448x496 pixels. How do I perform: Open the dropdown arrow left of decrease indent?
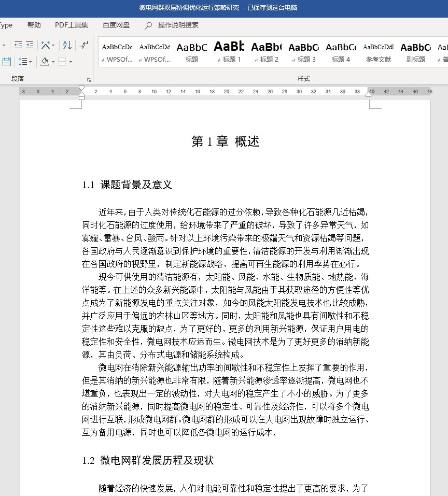click(4, 45)
